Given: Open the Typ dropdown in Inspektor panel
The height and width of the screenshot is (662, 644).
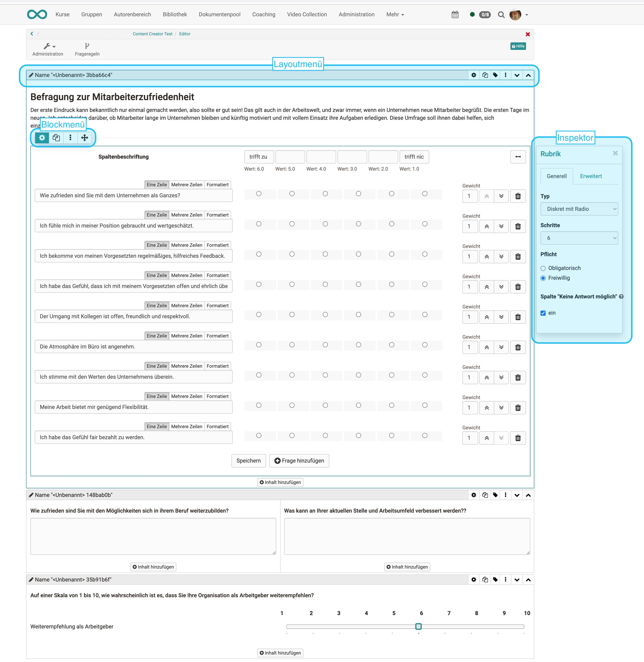Looking at the screenshot, I should coord(580,209).
